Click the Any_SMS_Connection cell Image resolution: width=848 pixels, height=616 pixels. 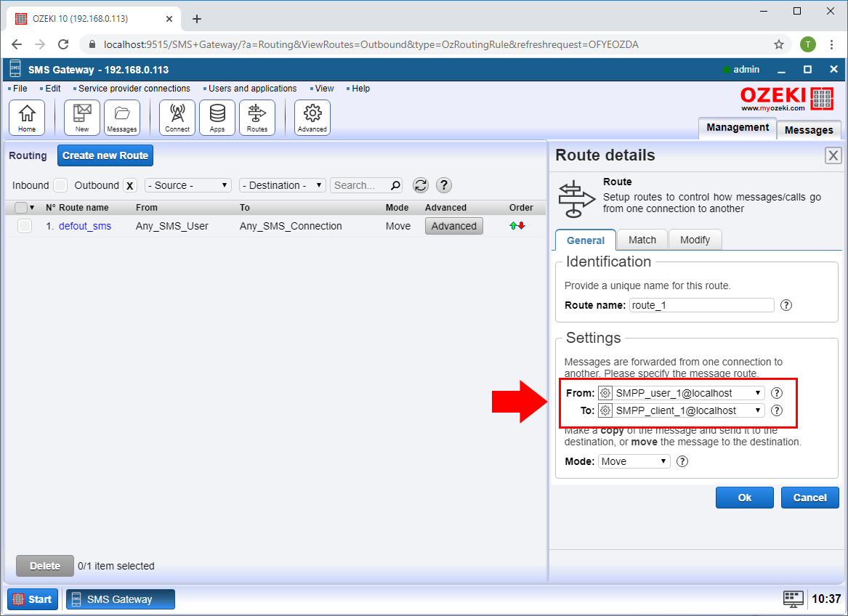coord(291,226)
